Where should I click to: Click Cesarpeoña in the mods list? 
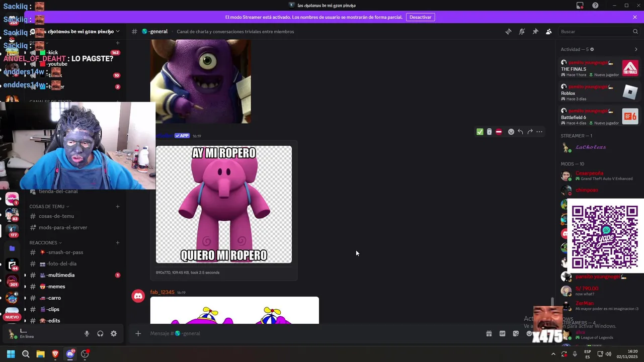pyautogui.click(x=589, y=173)
